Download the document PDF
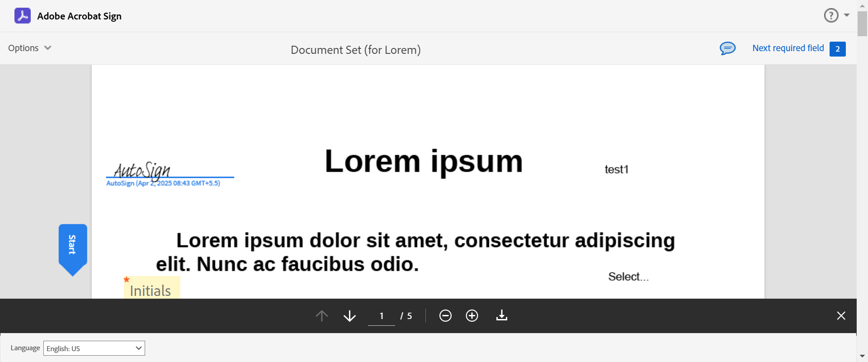Viewport: 868px width, 362px height. (x=502, y=315)
